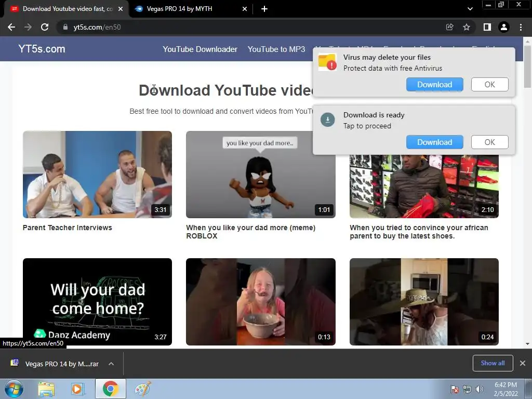Launch Windows Media Player from taskbar
Viewport: 532px width, 399px height.
(78, 389)
